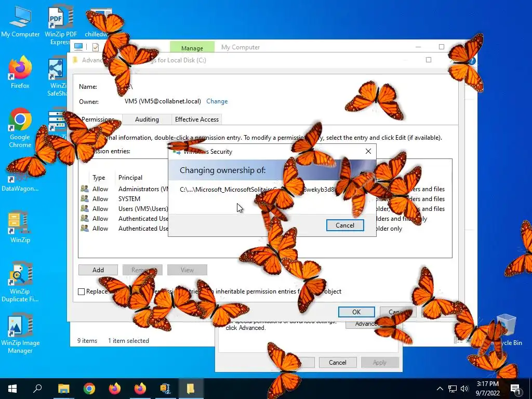Viewport: 532px width, 399px height.
Task: Cancel the Changing ownership dialog
Action: 345,225
